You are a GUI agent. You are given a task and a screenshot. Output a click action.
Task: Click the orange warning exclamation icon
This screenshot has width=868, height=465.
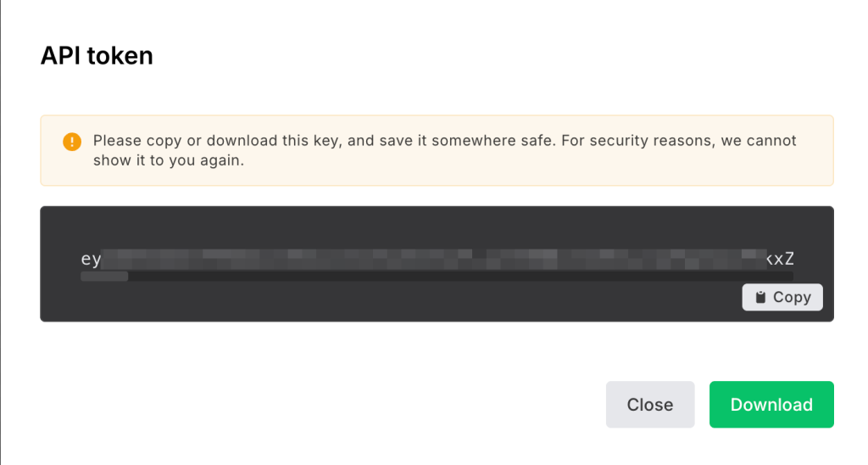pos(72,141)
